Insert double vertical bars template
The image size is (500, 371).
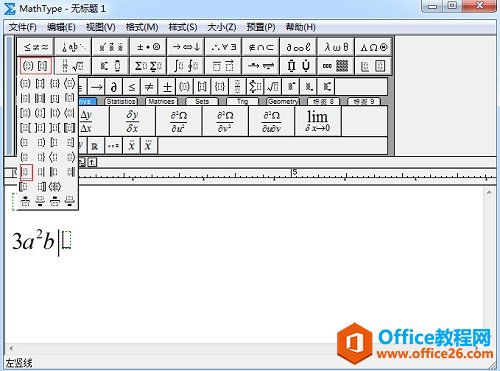point(40,98)
